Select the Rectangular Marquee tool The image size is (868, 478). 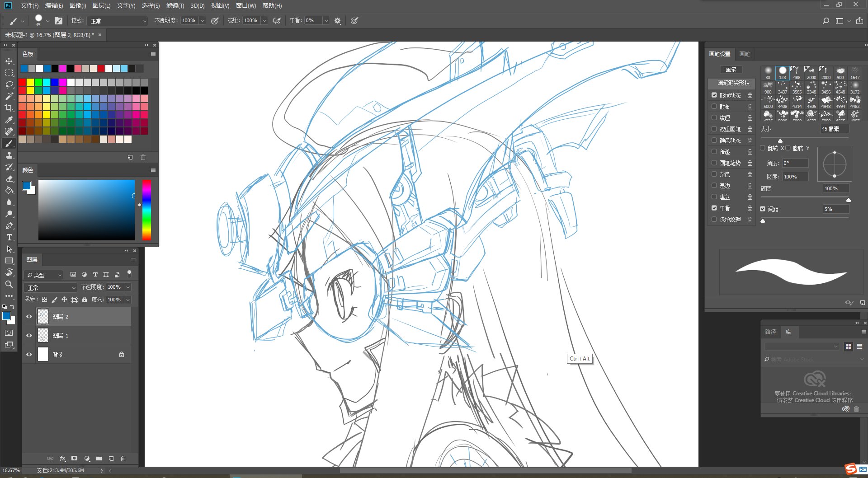pyautogui.click(x=9, y=73)
